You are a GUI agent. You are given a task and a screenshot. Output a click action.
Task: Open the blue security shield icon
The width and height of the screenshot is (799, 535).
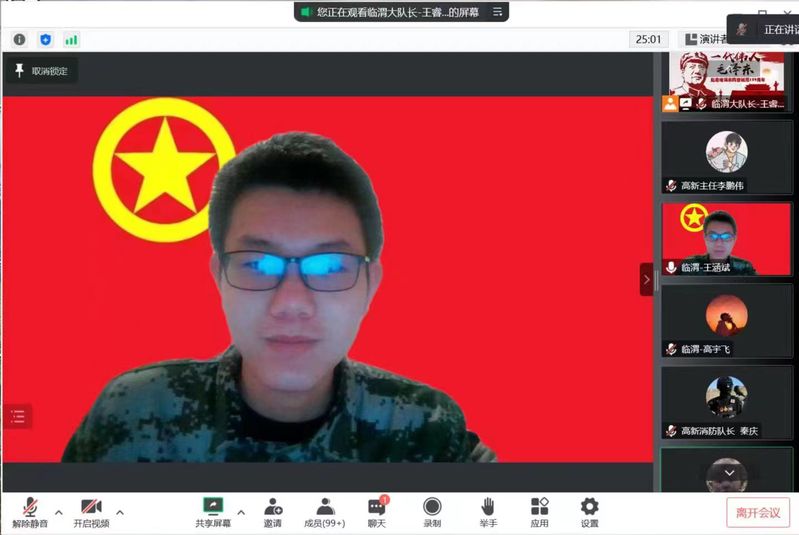[x=45, y=39]
